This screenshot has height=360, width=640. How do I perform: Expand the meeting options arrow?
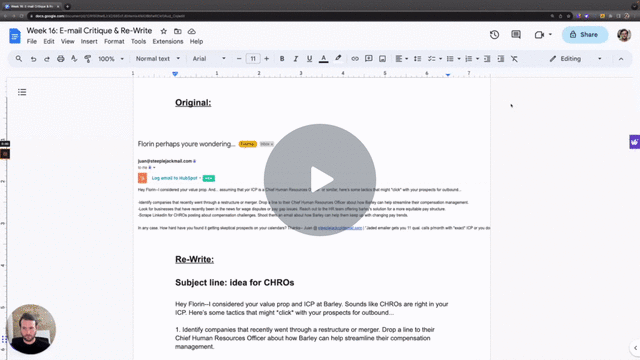coord(550,35)
